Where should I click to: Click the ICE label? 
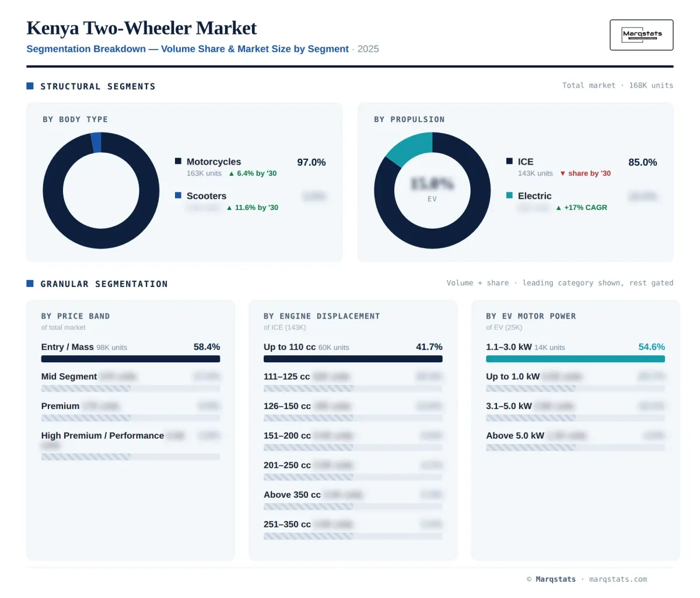[526, 162]
